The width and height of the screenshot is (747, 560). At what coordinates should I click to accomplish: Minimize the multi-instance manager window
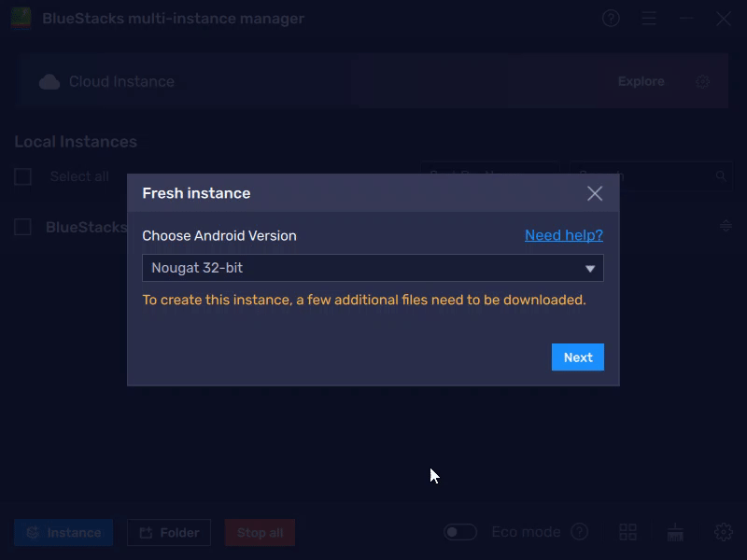[686, 19]
